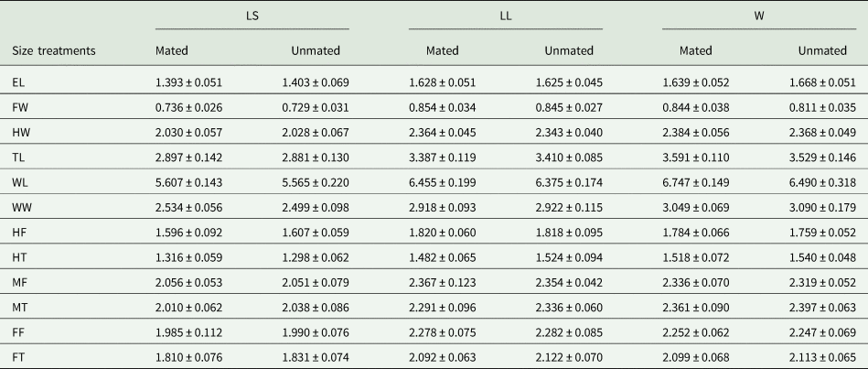Image resolution: width=868 pixels, height=369 pixels.
Task: Click the LL group column header
Action: tap(505, 16)
